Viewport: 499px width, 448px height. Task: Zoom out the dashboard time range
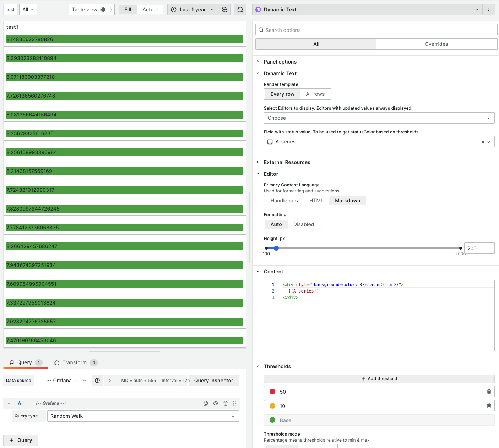coord(224,10)
